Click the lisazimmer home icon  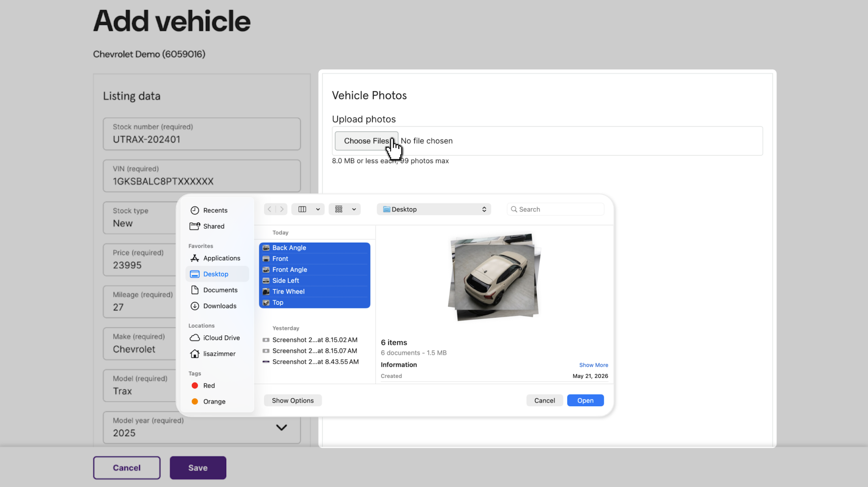[x=195, y=354]
